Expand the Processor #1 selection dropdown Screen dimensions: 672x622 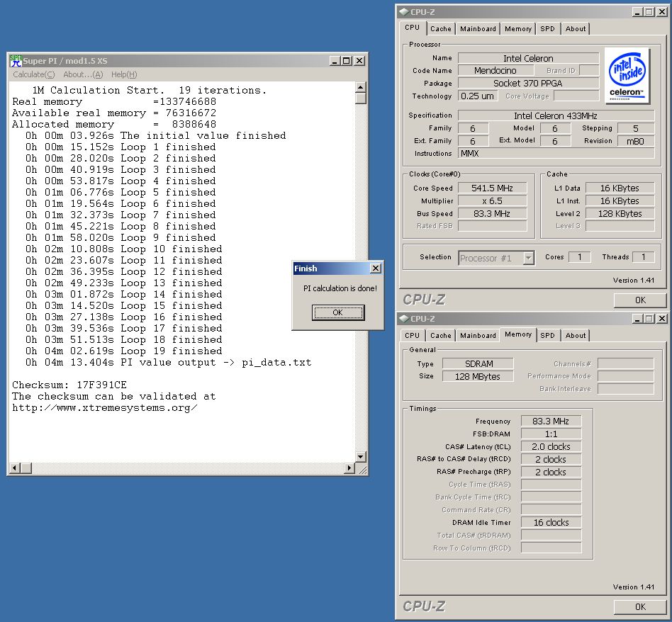[x=528, y=258]
